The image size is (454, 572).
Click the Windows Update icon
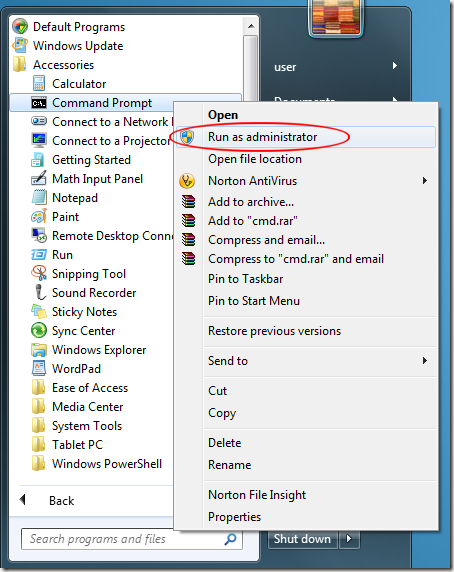[20, 46]
